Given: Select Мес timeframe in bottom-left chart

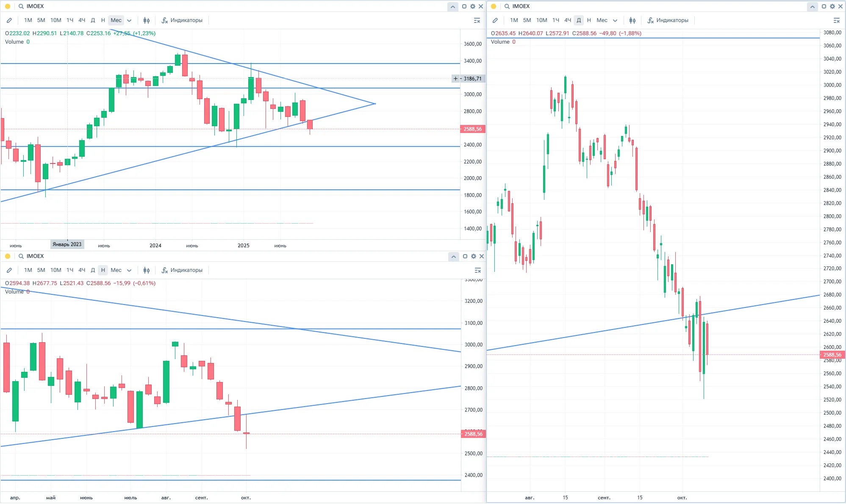Looking at the screenshot, I should click(116, 270).
